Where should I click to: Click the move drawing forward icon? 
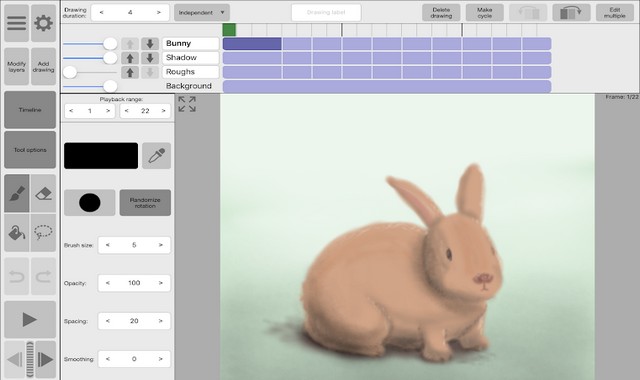click(571, 13)
